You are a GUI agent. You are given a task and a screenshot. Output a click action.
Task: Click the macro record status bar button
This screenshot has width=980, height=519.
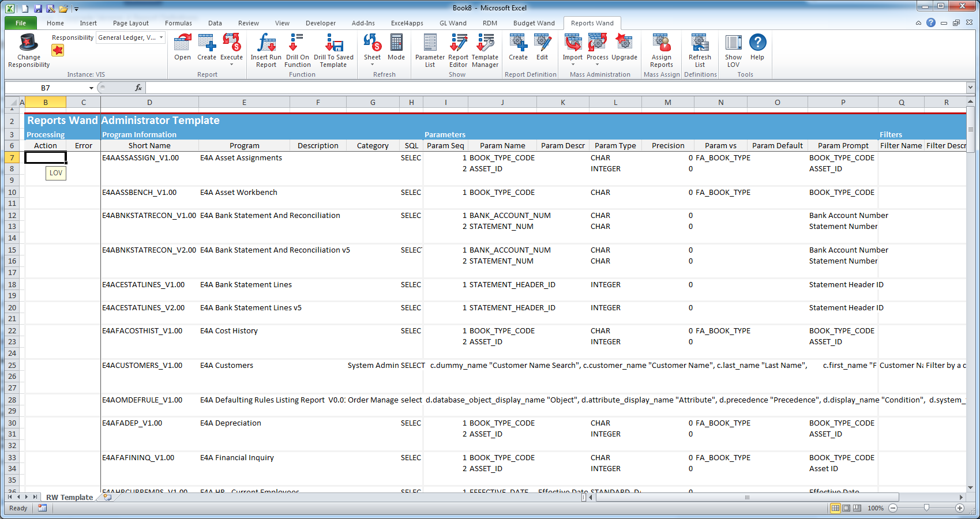coord(42,508)
